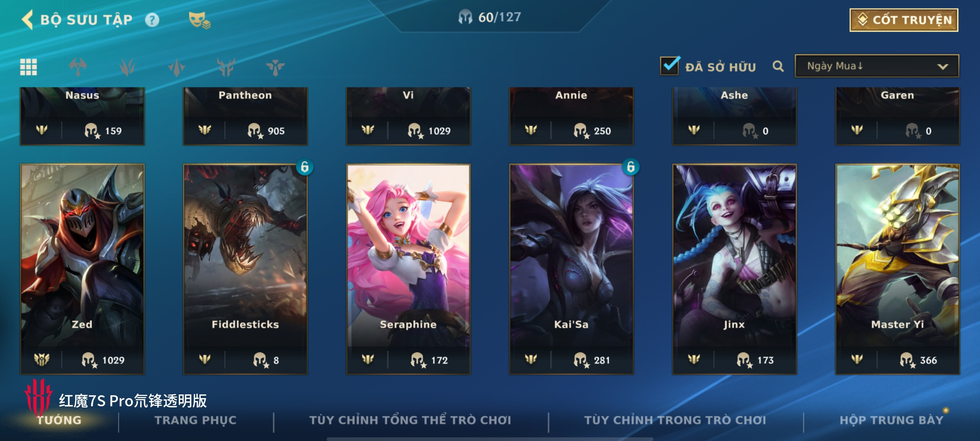Image resolution: width=980 pixels, height=441 pixels.
Task: Select the Seraphine champion card
Action: point(408,269)
